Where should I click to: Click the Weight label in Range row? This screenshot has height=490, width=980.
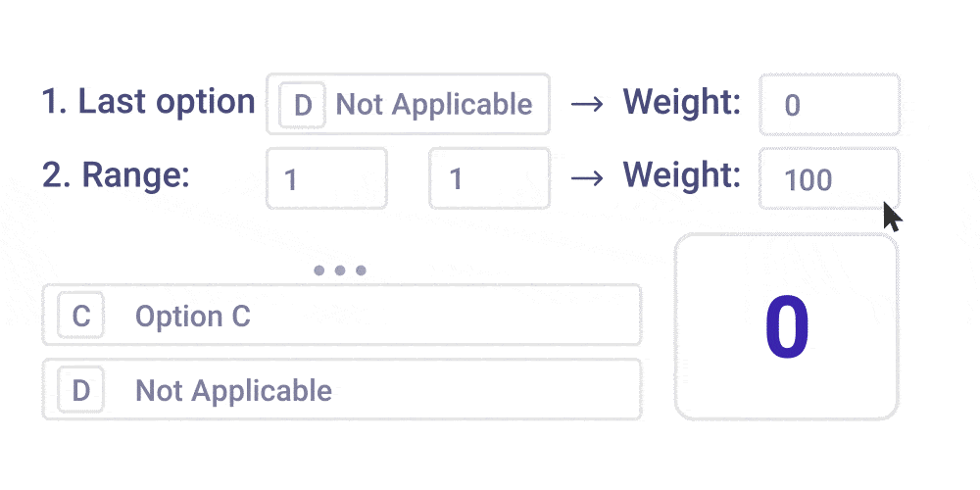[682, 175]
